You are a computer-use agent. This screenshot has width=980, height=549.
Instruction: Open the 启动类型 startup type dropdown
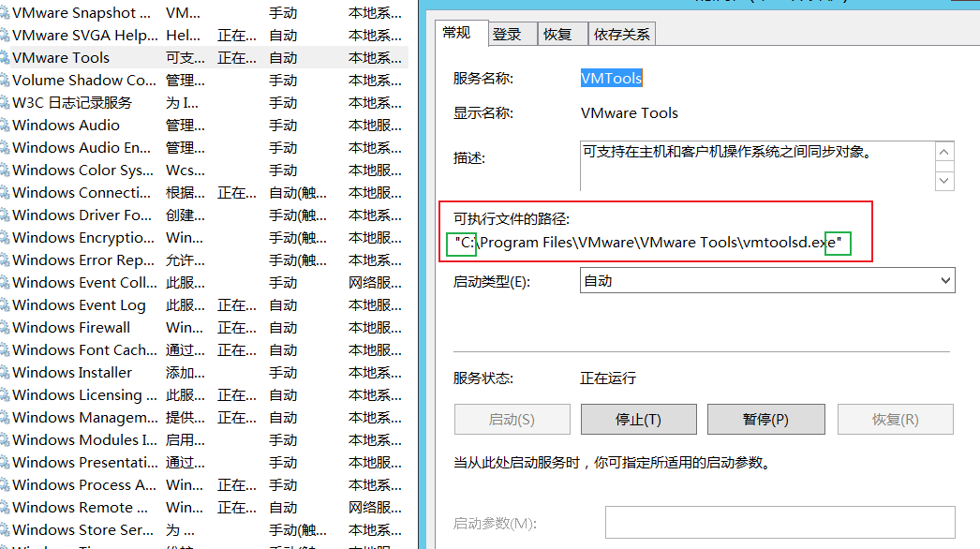pos(766,280)
